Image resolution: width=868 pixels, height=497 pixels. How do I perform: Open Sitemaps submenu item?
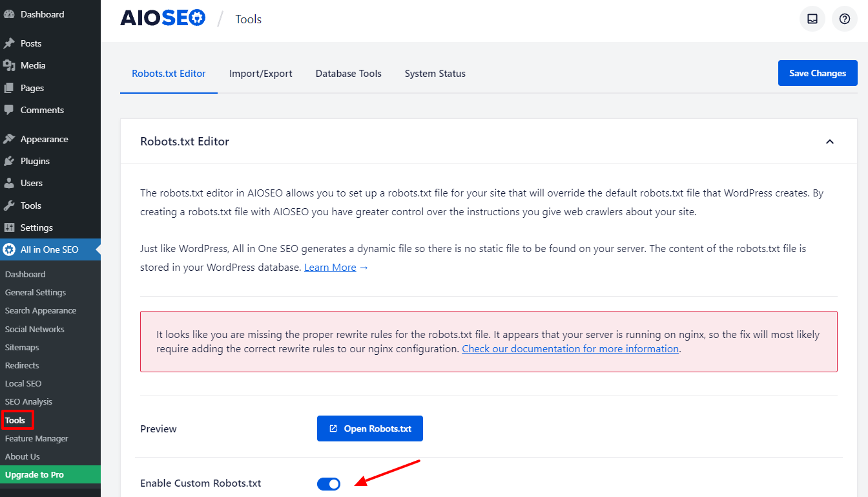click(x=22, y=347)
